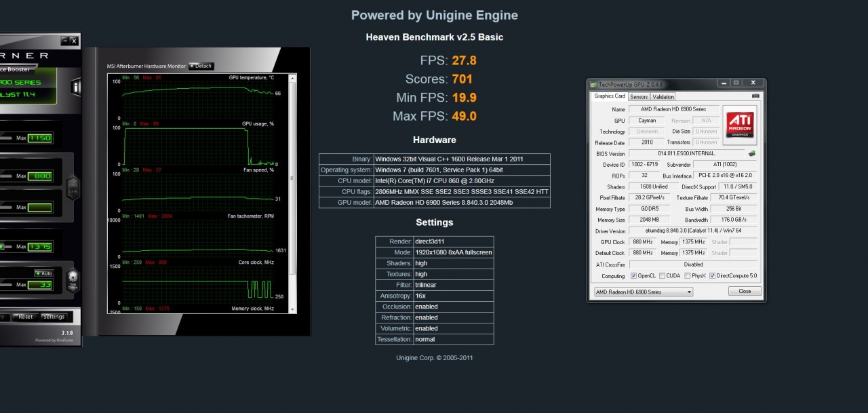Viewport: 868px width, 413px height.
Task: Click 'Powered by Unigine Engine' heading
Action: [x=435, y=15]
